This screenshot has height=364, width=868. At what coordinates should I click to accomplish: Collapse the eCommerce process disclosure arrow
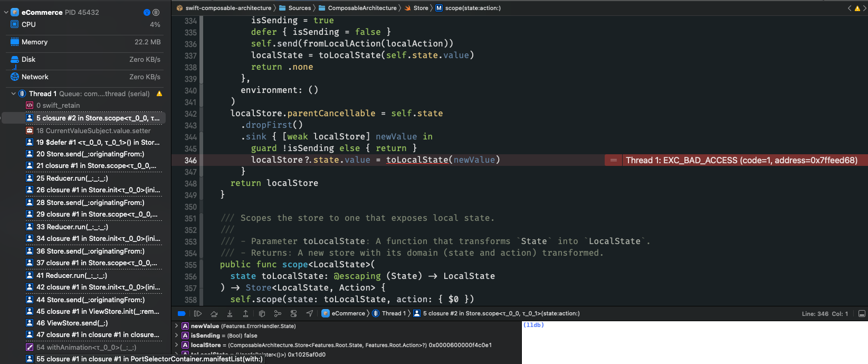(x=6, y=12)
